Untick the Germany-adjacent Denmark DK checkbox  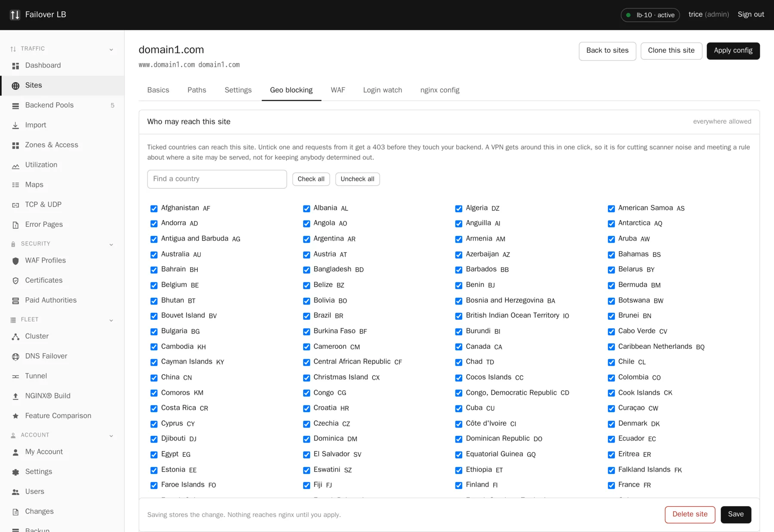tap(611, 424)
